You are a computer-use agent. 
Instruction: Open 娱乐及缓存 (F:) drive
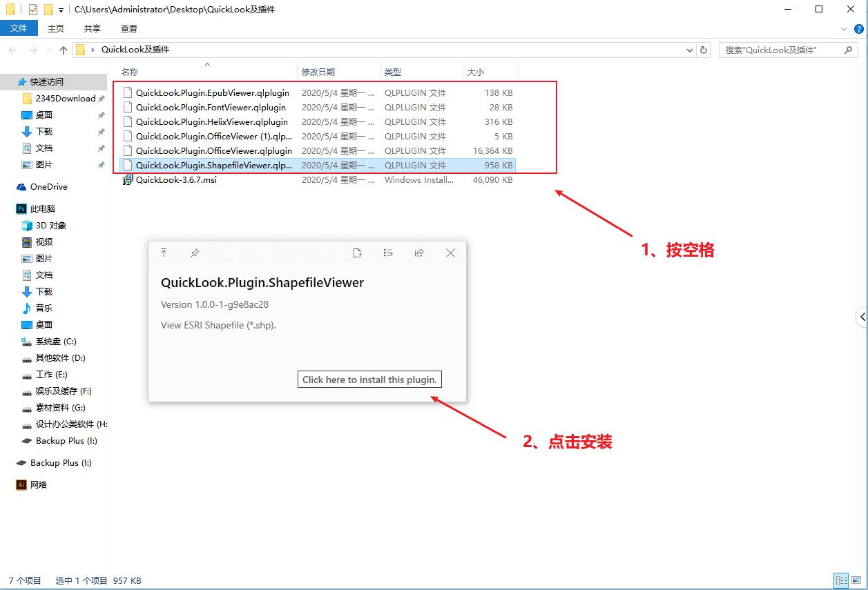[64, 391]
